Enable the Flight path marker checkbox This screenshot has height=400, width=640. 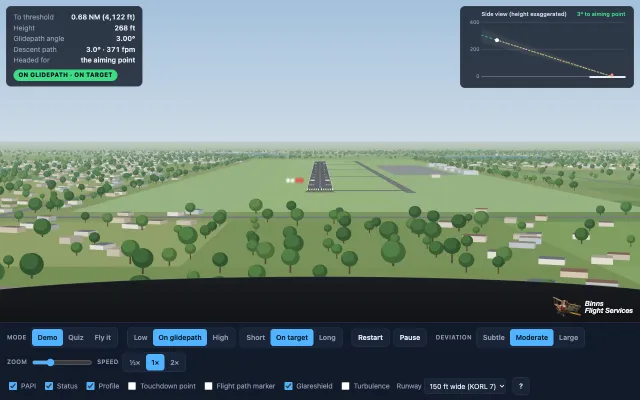coord(209,386)
